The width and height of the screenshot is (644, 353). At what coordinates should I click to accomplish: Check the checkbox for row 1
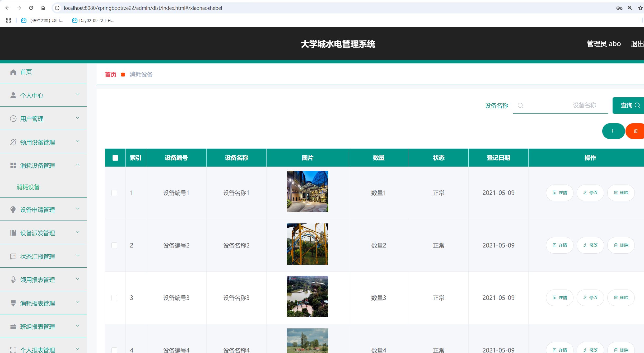click(114, 193)
